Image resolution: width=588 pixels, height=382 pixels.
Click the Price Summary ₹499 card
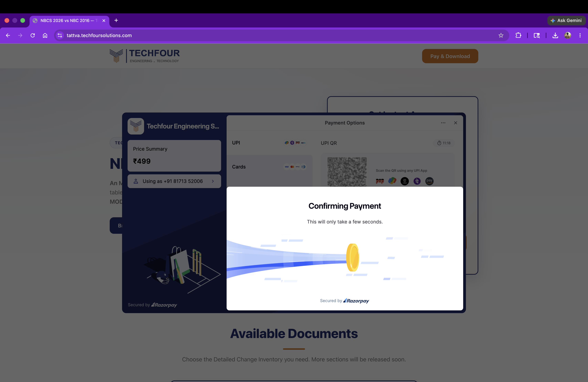pyautogui.click(x=174, y=155)
